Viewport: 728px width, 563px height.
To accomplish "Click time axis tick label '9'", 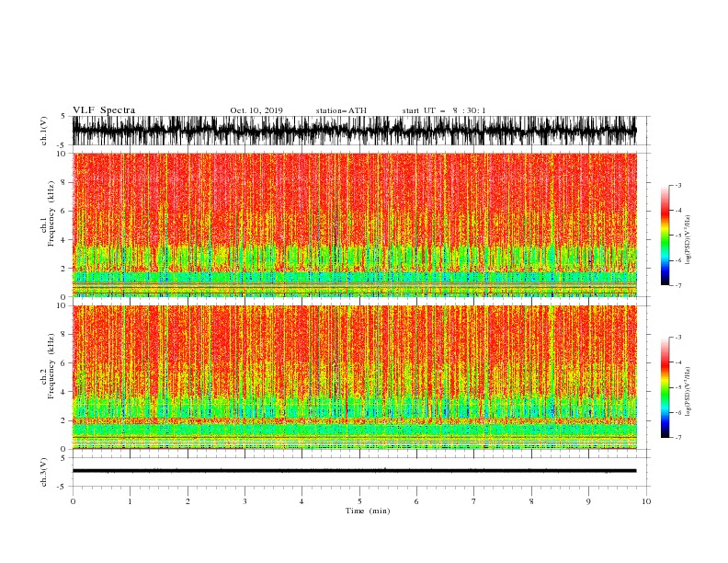I will coord(588,501).
